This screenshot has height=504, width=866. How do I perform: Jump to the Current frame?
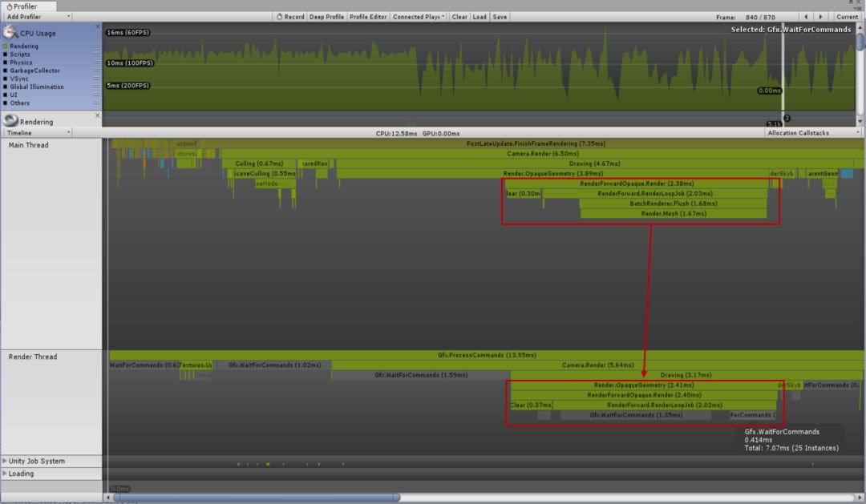847,17
